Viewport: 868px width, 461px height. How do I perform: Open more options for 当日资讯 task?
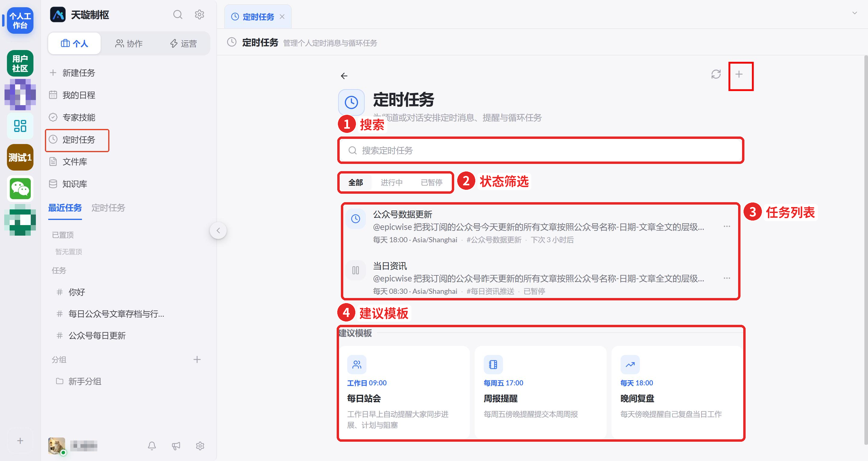pyautogui.click(x=727, y=278)
